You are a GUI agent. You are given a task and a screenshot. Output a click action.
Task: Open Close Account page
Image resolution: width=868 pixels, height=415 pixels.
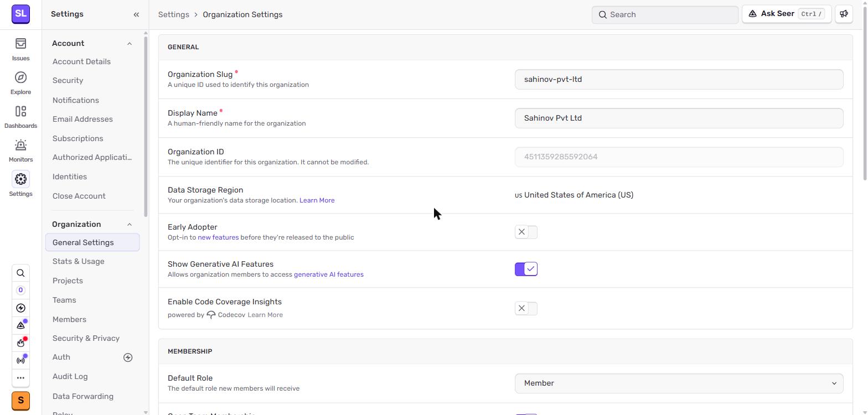pyautogui.click(x=79, y=196)
